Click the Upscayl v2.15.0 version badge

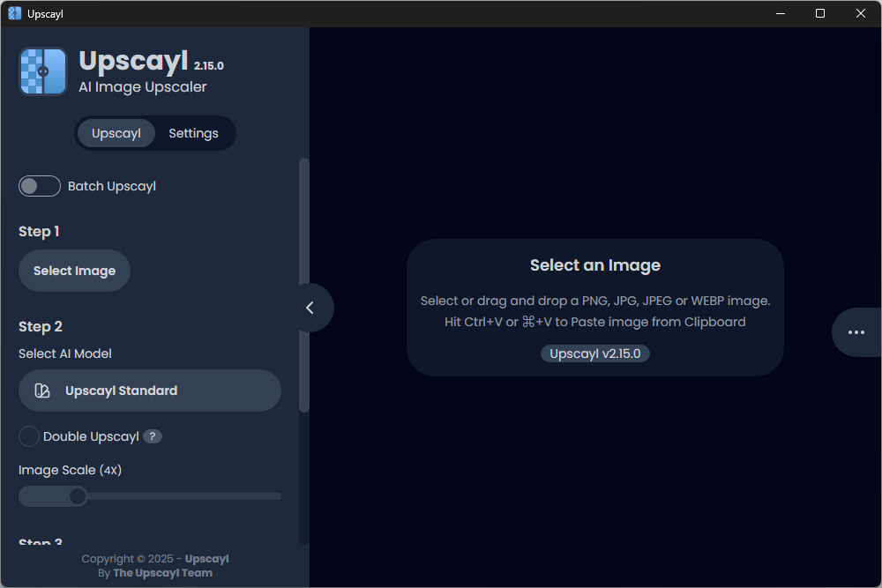coord(595,354)
